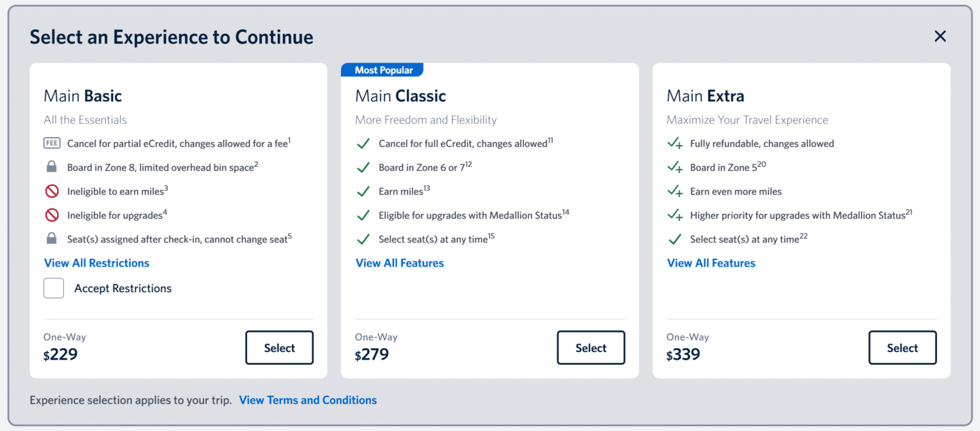Click the Most Popular badge
The image size is (980, 431).
click(383, 70)
